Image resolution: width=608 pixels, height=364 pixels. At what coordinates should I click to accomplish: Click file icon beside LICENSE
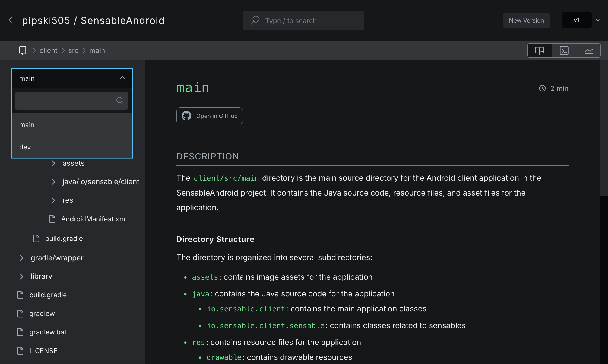(20, 351)
